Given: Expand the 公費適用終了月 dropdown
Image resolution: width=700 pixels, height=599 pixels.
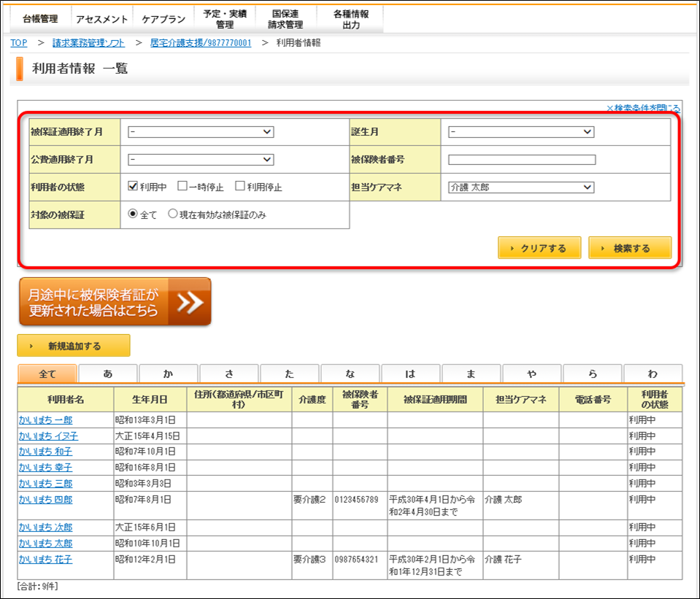Looking at the screenshot, I should tap(201, 159).
